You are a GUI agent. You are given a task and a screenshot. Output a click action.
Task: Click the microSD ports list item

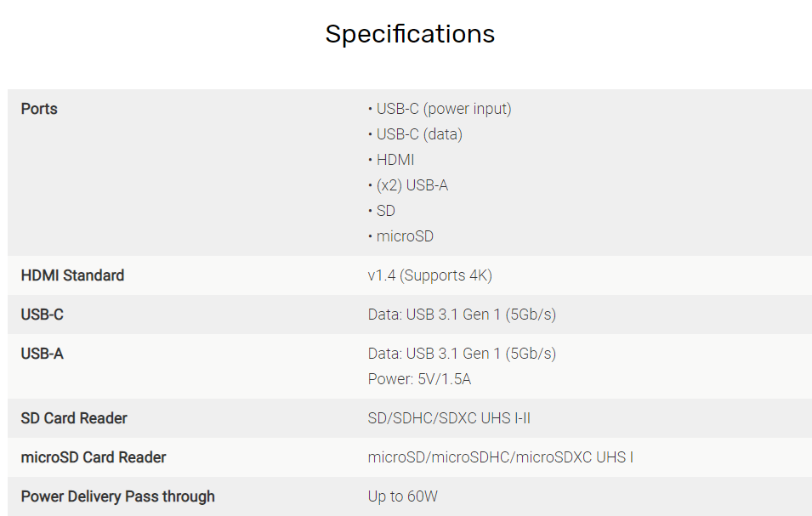pyautogui.click(x=405, y=236)
